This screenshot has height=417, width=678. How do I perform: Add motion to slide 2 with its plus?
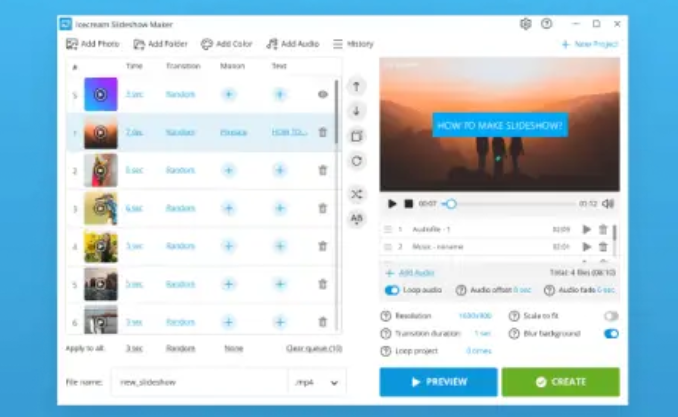(x=228, y=170)
